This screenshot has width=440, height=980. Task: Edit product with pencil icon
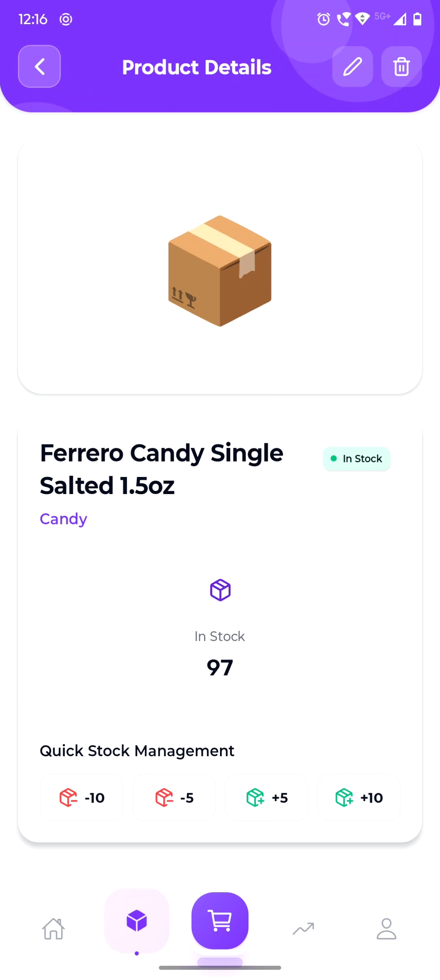352,66
